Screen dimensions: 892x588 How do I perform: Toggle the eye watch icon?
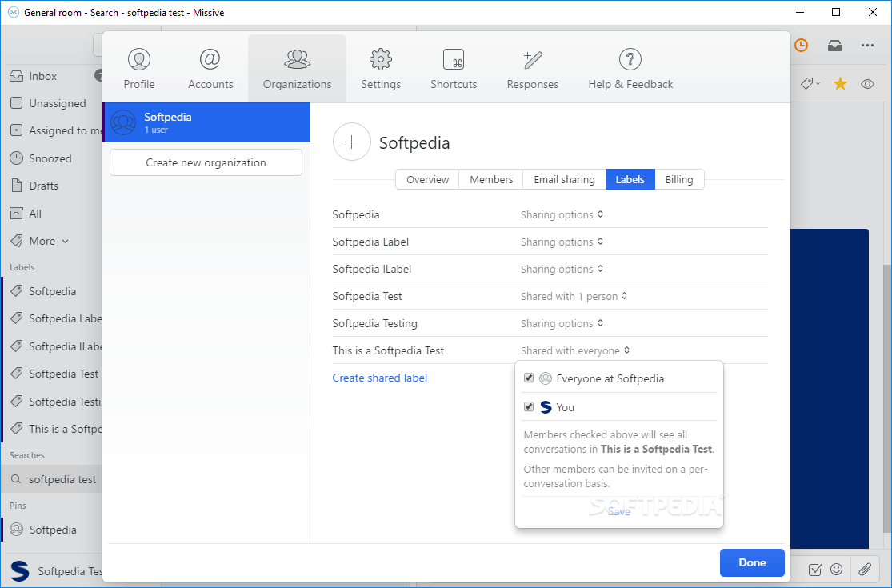click(x=867, y=84)
